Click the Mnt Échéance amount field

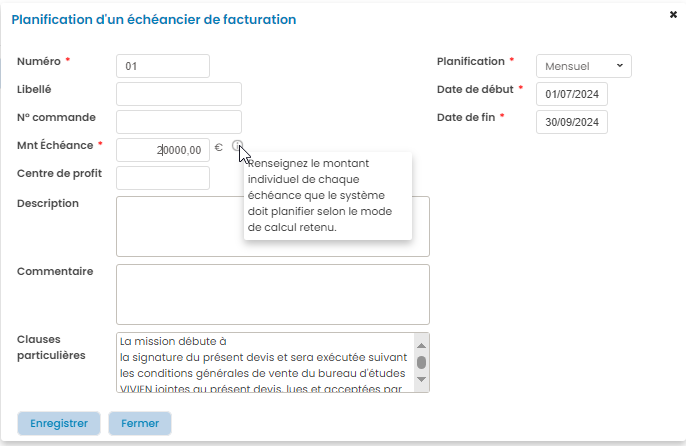[x=163, y=150]
